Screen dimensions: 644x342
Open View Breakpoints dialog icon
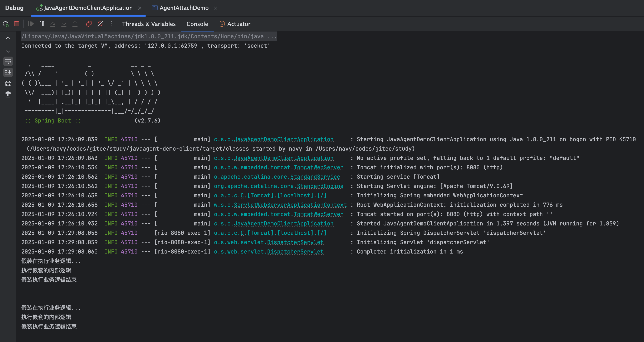pos(89,24)
